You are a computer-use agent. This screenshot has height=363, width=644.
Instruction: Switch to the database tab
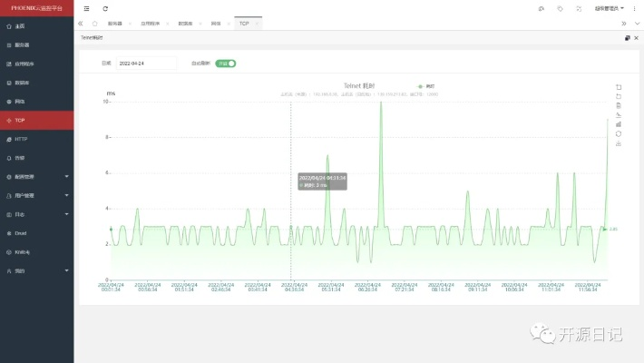tap(186, 23)
